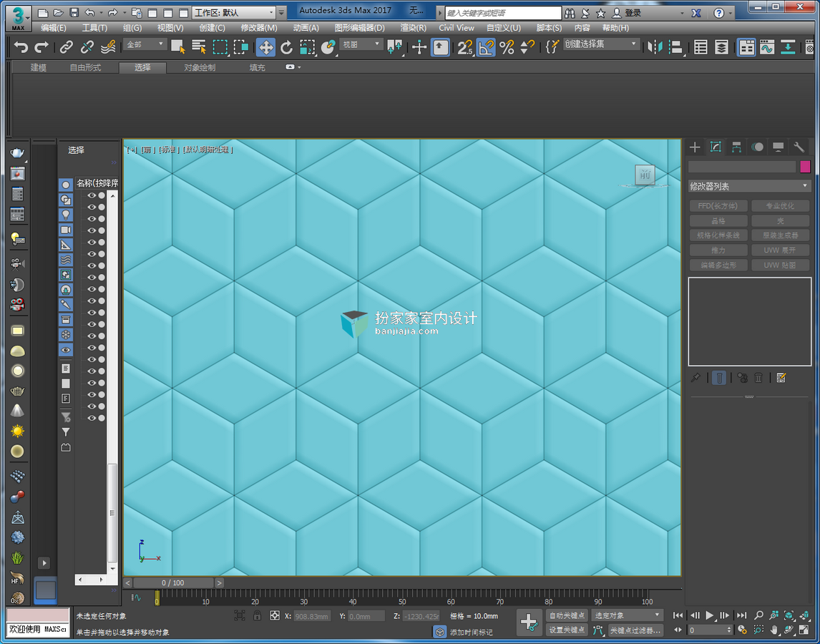Image resolution: width=820 pixels, height=644 pixels.
Task: Click the Window/Crossing selection icon
Action: [241, 48]
